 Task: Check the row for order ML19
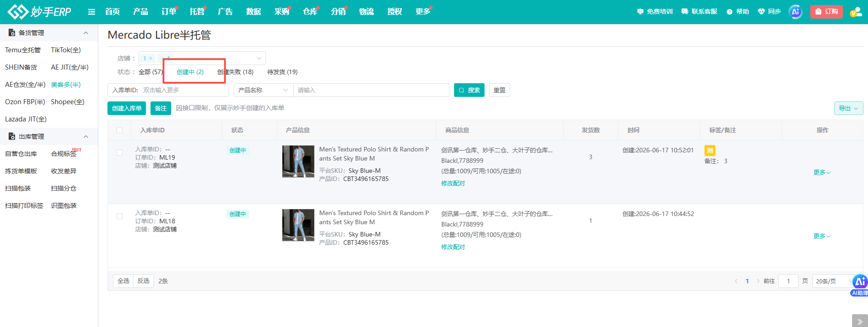pos(120,153)
